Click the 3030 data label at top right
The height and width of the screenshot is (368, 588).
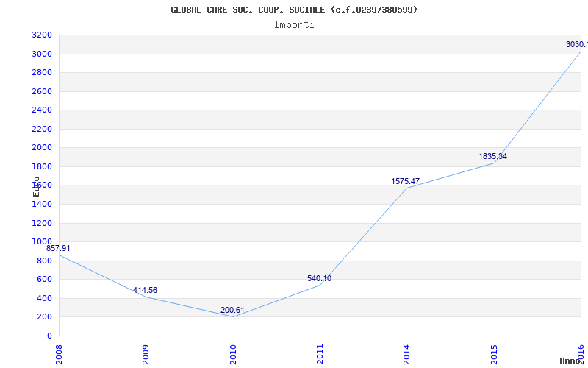[x=577, y=45]
